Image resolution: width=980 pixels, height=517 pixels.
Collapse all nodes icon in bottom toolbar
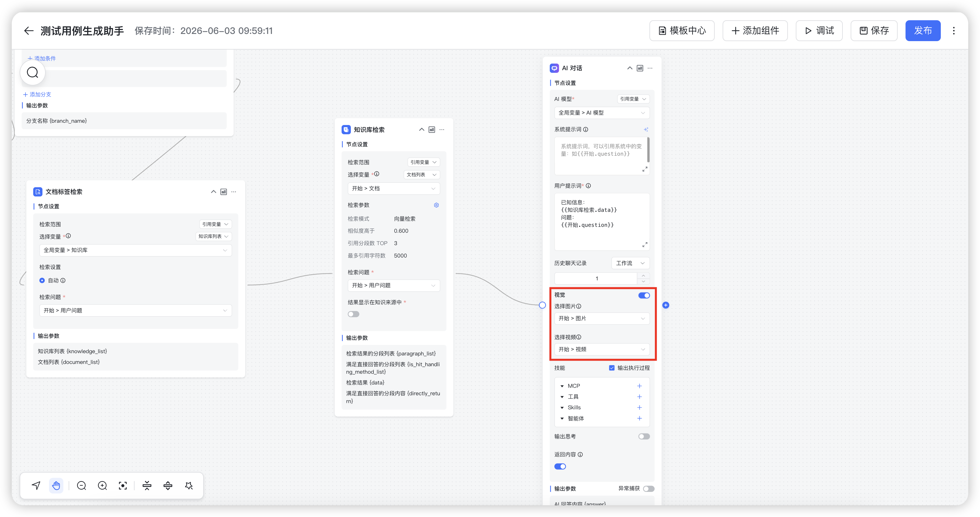(x=147, y=485)
